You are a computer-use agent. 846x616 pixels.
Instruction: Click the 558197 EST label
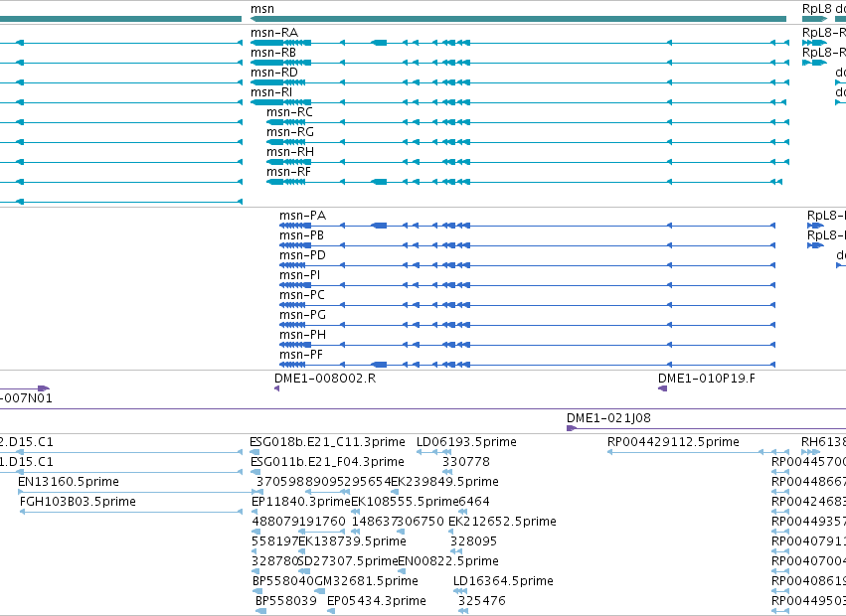(x=274, y=542)
